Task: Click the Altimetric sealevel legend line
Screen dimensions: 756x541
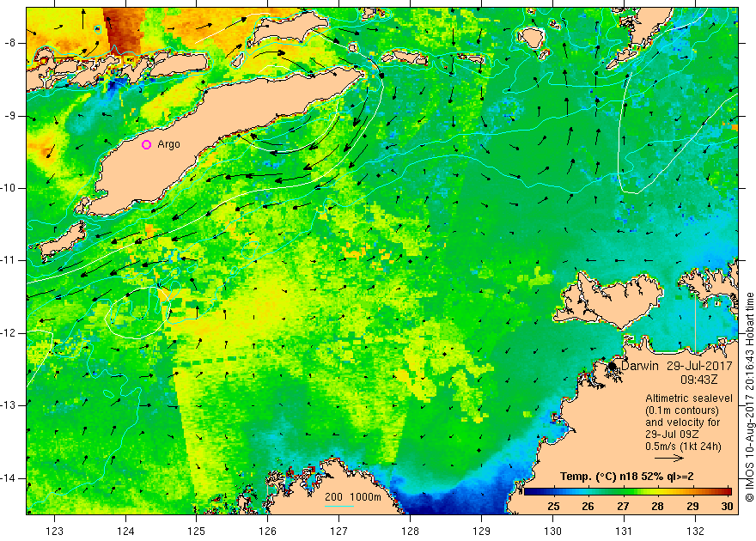Action: [689, 398]
